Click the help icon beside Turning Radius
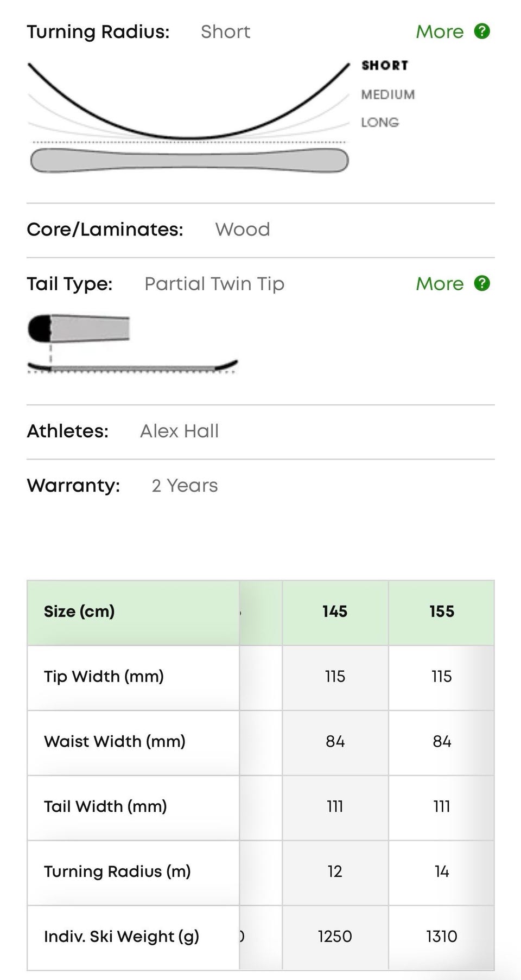521x980 pixels. coord(482,31)
